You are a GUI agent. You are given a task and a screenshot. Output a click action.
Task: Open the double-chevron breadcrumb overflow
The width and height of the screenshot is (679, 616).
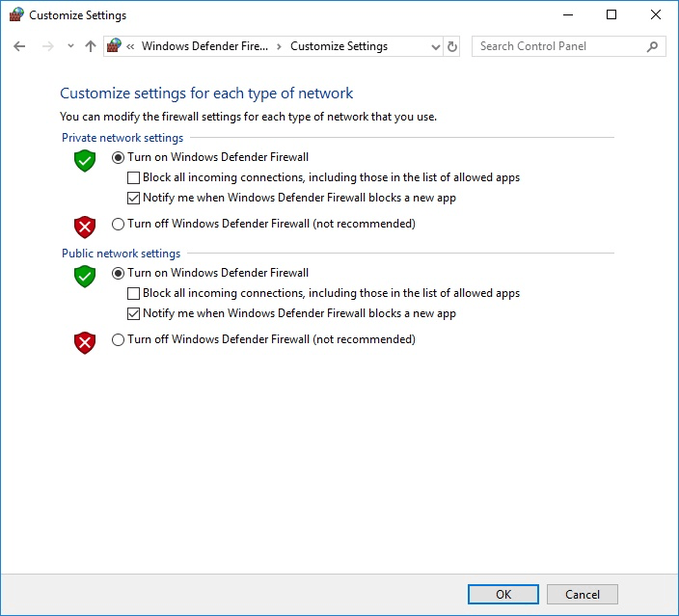point(130,46)
